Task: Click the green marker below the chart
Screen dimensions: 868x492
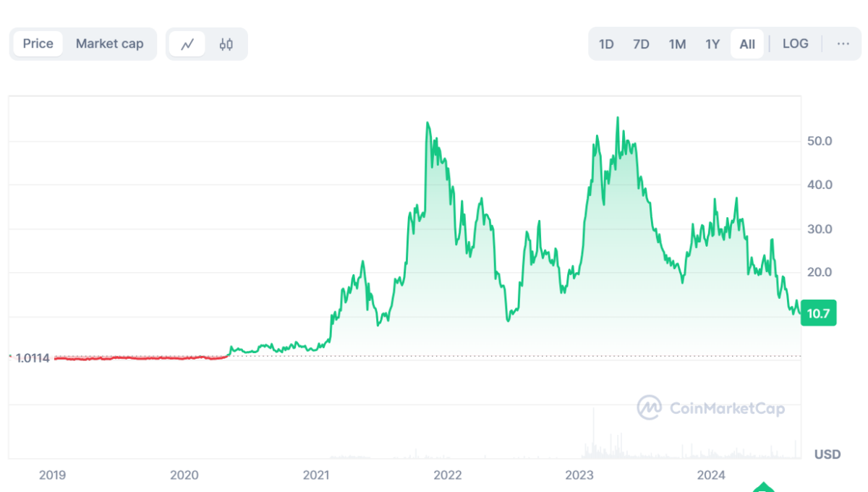Action: click(763, 488)
